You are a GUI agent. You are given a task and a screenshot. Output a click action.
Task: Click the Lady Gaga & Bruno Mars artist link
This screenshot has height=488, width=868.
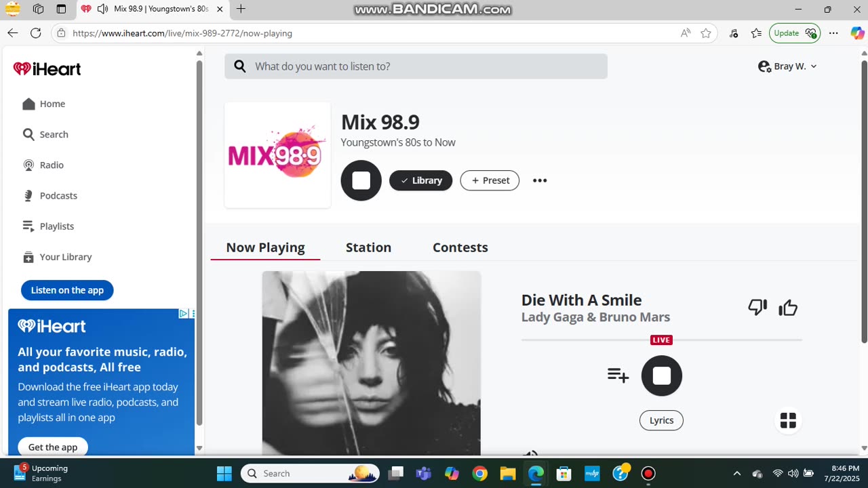pos(595,317)
